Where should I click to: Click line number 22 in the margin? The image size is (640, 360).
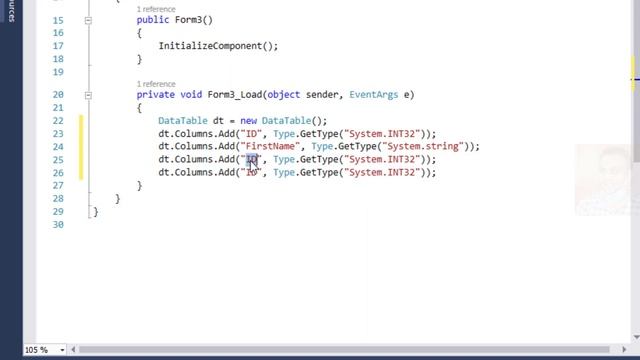tap(58, 121)
